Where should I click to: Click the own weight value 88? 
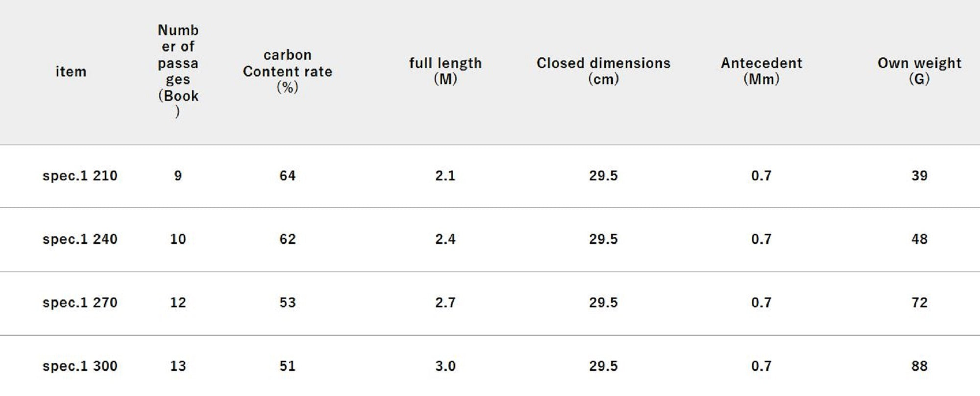click(919, 366)
